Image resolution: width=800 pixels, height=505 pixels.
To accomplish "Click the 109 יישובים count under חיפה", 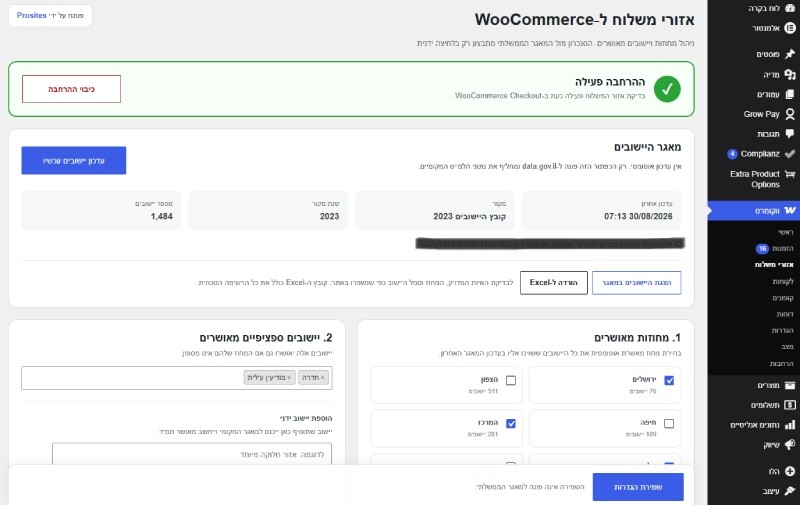I will 641,434.
